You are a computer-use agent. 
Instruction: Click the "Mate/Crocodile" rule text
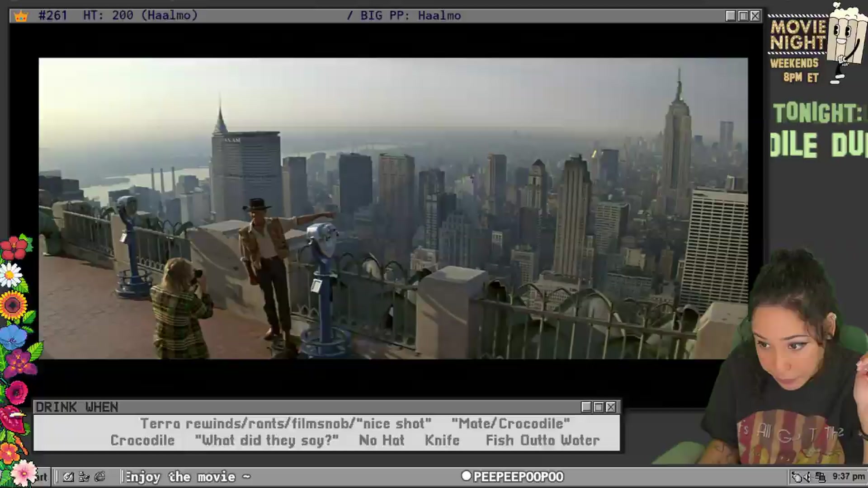[511, 423]
